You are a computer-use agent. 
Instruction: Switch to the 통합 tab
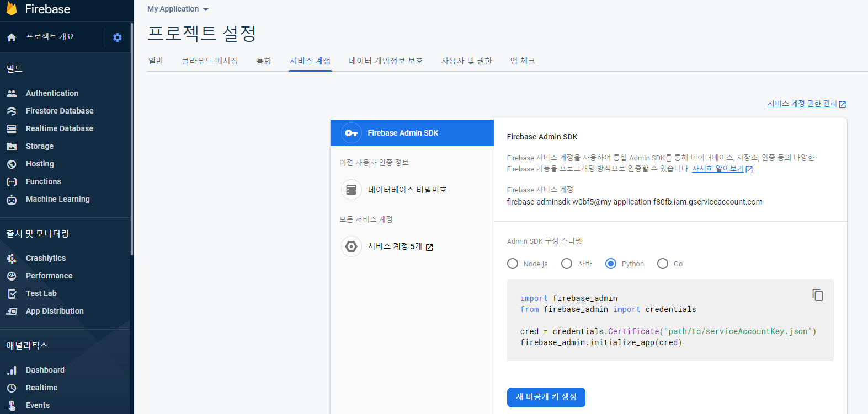pyautogui.click(x=264, y=61)
